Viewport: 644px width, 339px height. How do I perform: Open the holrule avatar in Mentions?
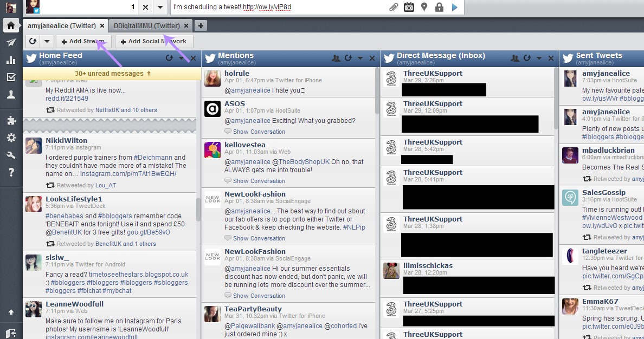coord(212,79)
